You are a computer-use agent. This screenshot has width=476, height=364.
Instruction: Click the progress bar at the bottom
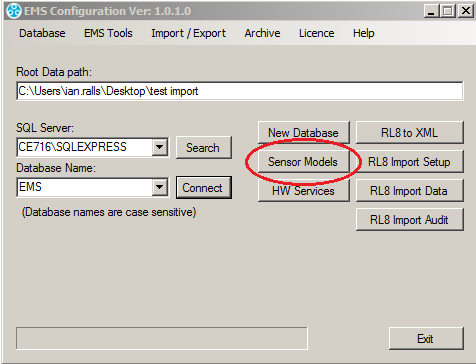pos(162,338)
